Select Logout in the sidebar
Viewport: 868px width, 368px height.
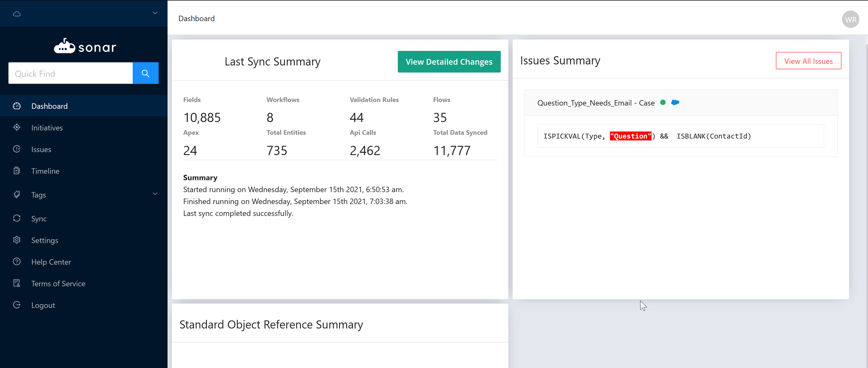tap(43, 305)
